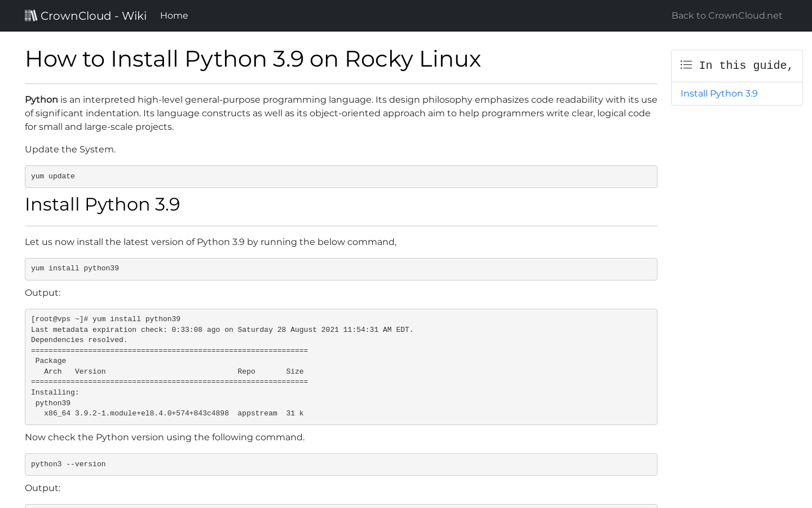
Task: Click the 'In this guide,' sidebar header
Action: click(x=744, y=65)
